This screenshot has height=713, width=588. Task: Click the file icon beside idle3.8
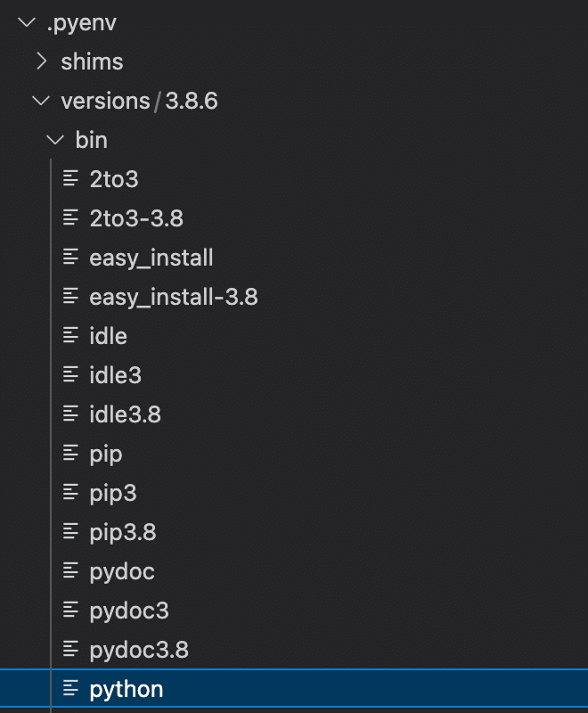[71, 414]
